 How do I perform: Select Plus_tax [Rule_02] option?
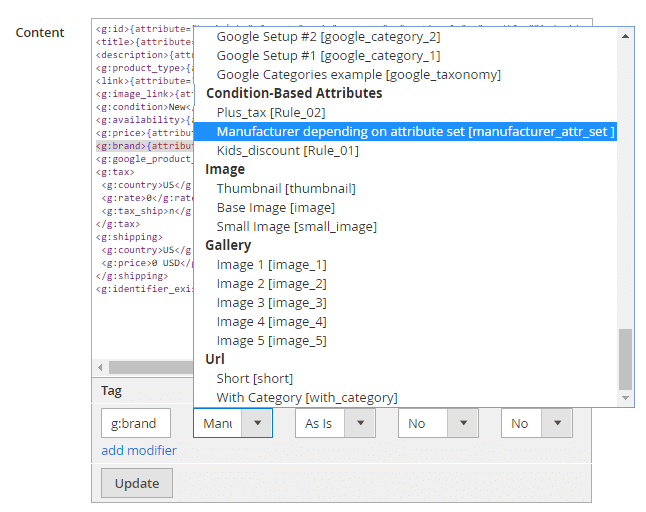tap(270, 113)
